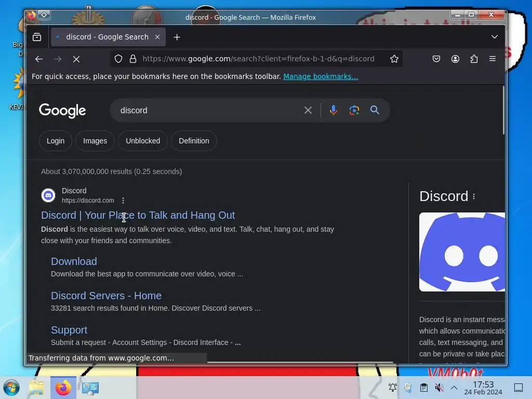The image size is (532, 399).
Task: Focus the Firefox address bar URL
Action: [x=258, y=59]
